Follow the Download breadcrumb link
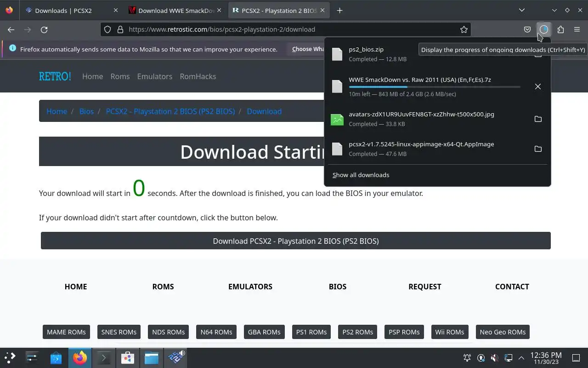Image resolution: width=588 pixels, height=368 pixels. click(x=264, y=111)
